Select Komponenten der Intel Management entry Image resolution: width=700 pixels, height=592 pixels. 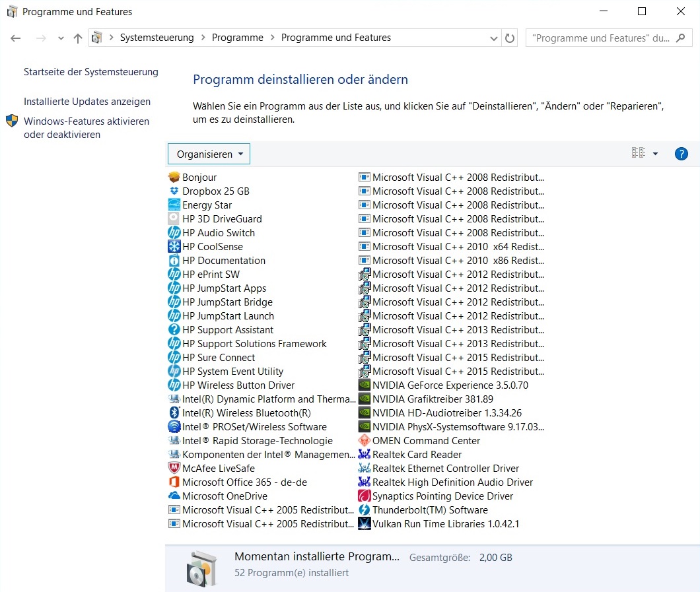click(262, 454)
